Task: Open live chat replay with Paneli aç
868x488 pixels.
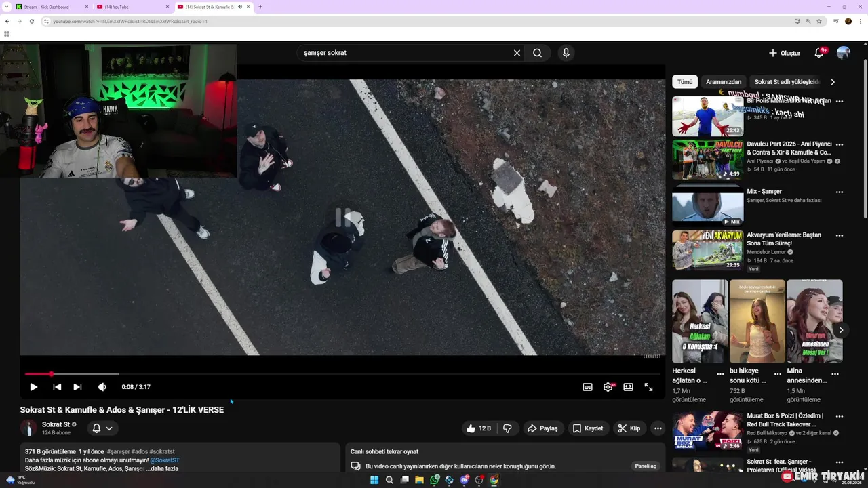Action: point(645,466)
